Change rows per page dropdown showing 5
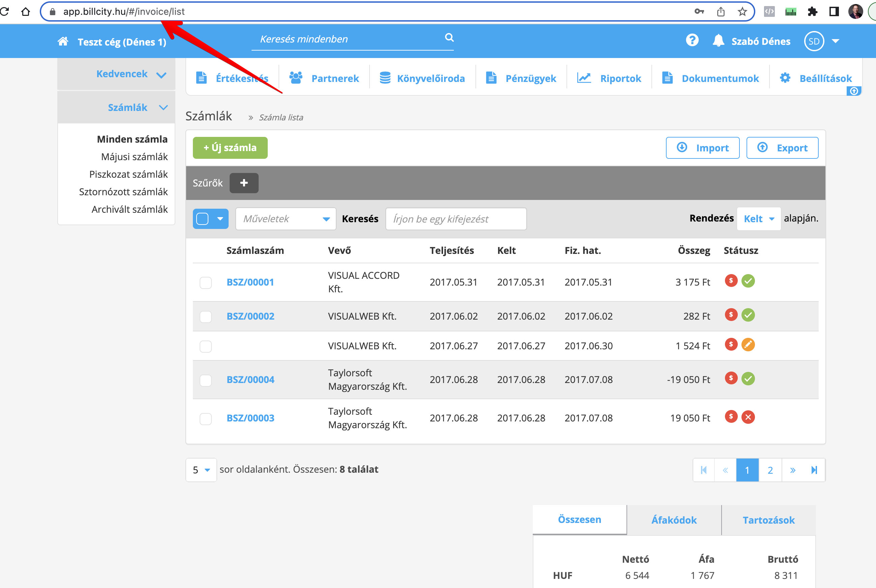The image size is (876, 588). coord(201,470)
